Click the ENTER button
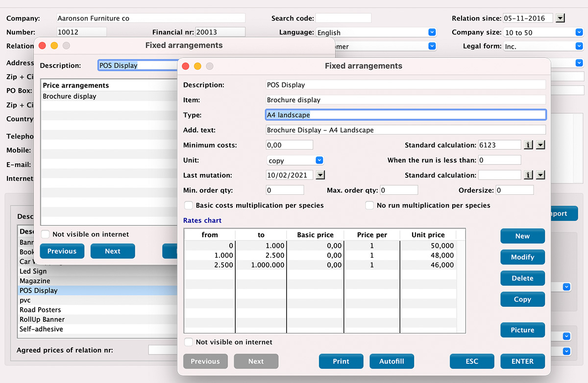 [522, 361]
